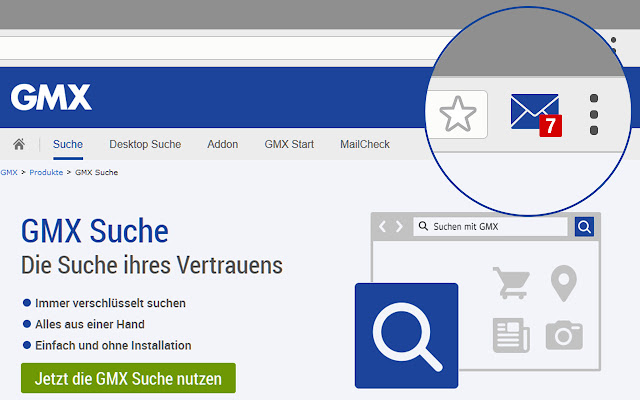Click the bookmark star icon

pos(458,114)
